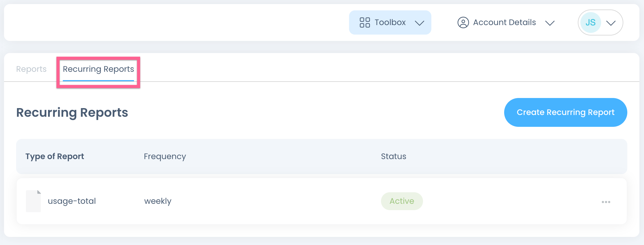644x245 pixels.
Task: Click the Account Details label
Action: 504,22
